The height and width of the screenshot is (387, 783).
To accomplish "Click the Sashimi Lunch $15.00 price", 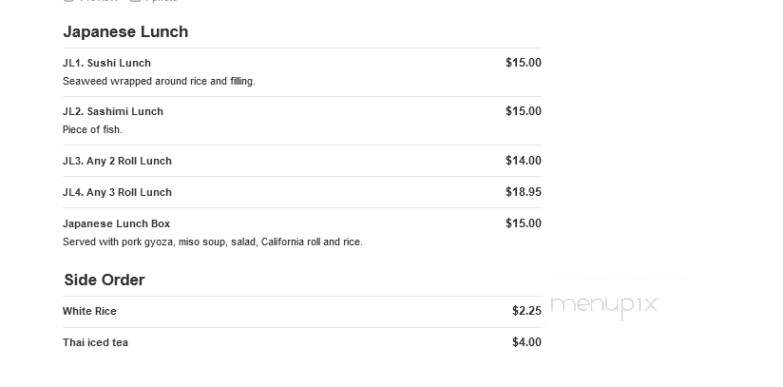I will 523,111.
